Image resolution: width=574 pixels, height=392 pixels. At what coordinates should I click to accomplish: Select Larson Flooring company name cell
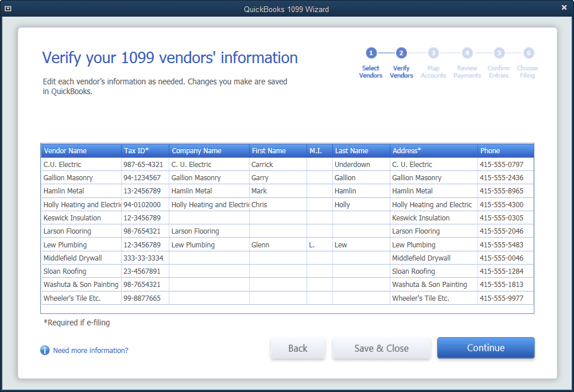[x=209, y=231]
